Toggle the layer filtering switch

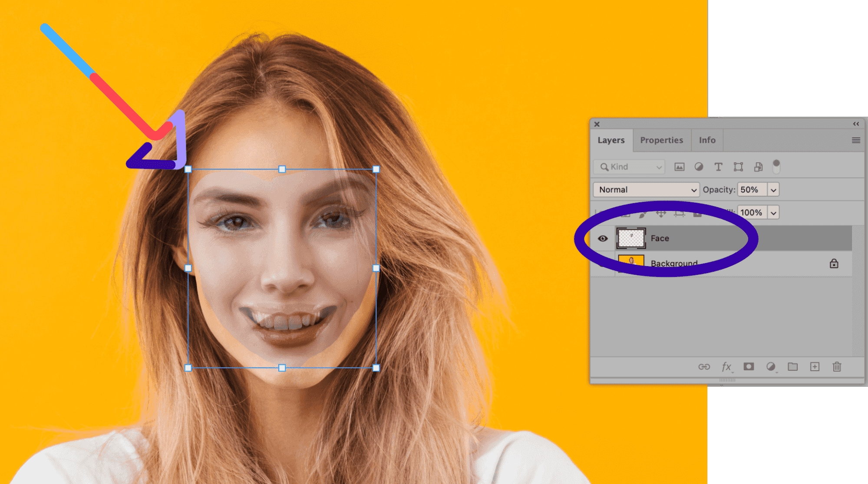(776, 167)
